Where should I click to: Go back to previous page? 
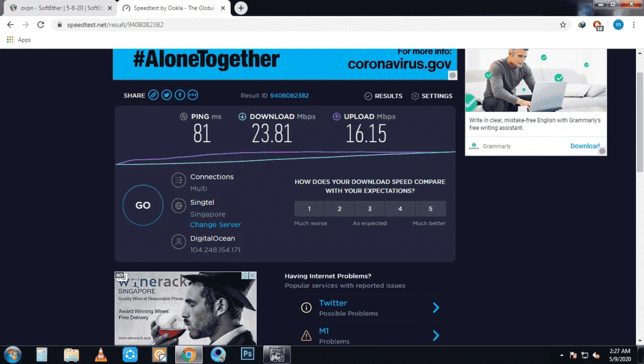pyautogui.click(x=10, y=25)
